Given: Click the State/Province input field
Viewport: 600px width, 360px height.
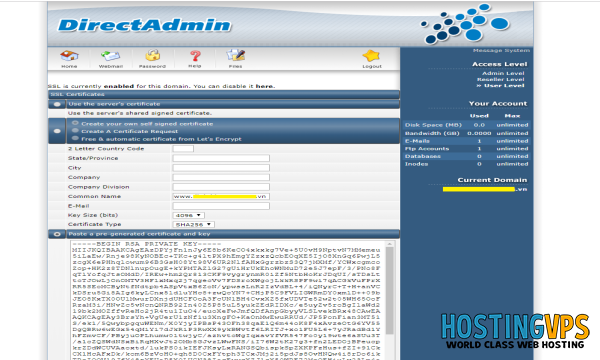Looking at the screenshot, I should 221,158.
